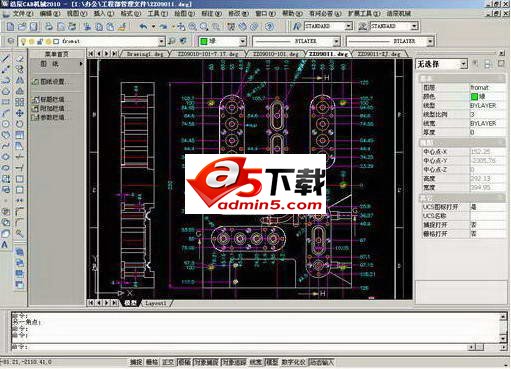Click the Print icon in toolbar
511x369 pixels.
[49, 26]
